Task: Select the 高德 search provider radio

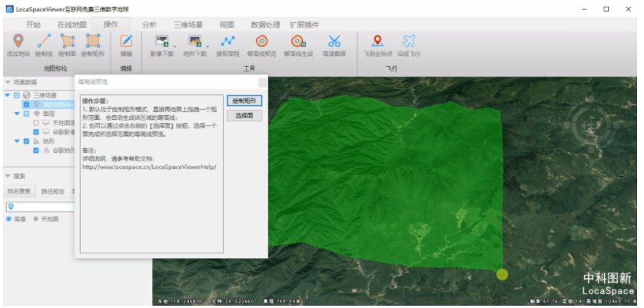Action: (8, 220)
